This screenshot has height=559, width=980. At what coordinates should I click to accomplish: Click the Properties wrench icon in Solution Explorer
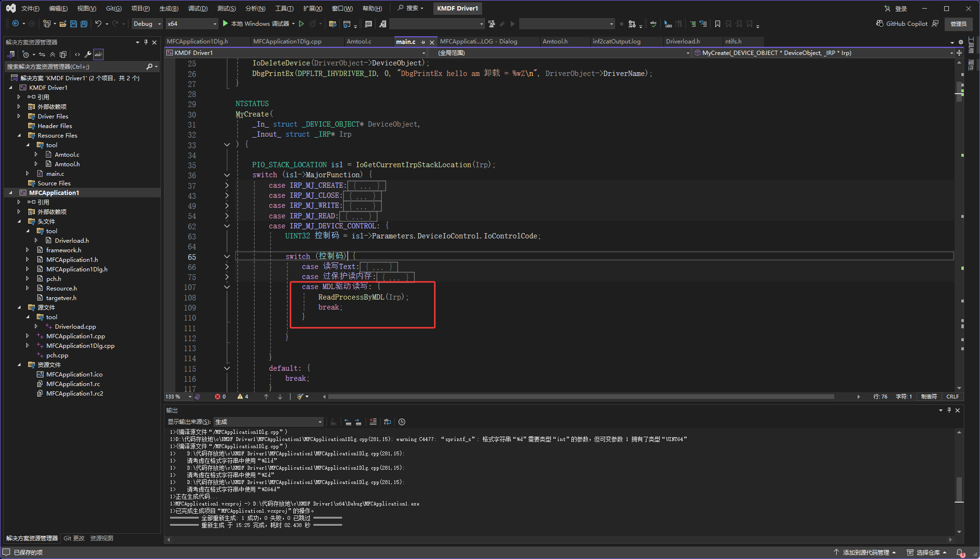(x=88, y=54)
